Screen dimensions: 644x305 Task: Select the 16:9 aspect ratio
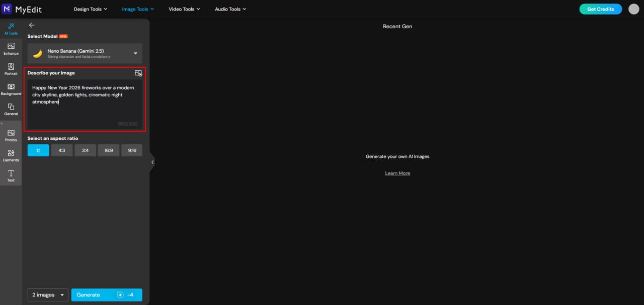point(109,150)
